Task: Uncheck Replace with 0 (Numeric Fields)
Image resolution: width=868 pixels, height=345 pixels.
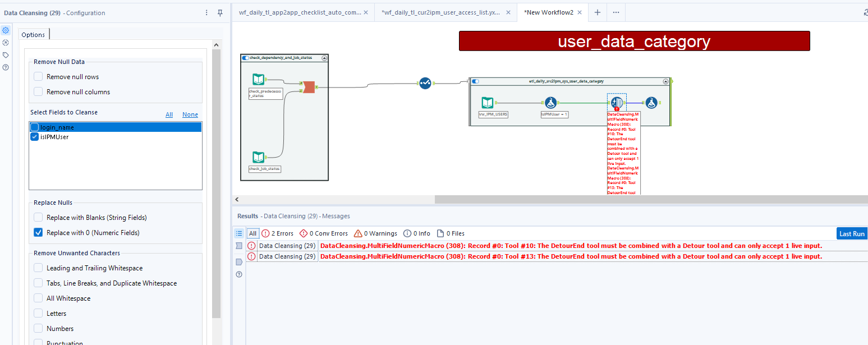Action: pyautogui.click(x=38, y=232)
